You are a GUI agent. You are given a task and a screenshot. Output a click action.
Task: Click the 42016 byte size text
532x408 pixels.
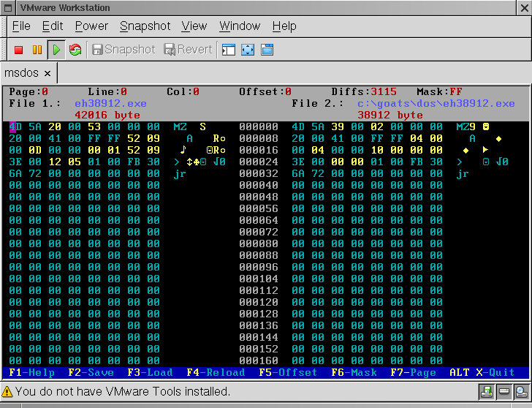click(107, 115)
